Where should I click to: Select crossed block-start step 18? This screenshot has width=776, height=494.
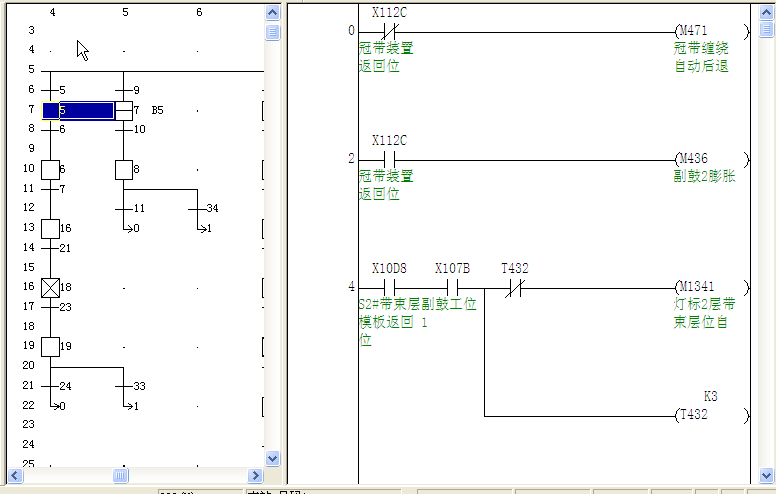50,287
